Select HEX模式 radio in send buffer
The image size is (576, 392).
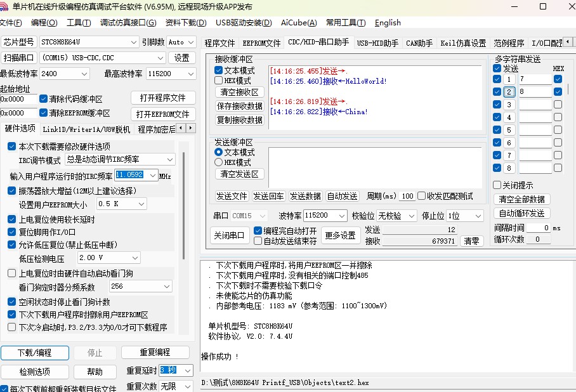(219, 162)
